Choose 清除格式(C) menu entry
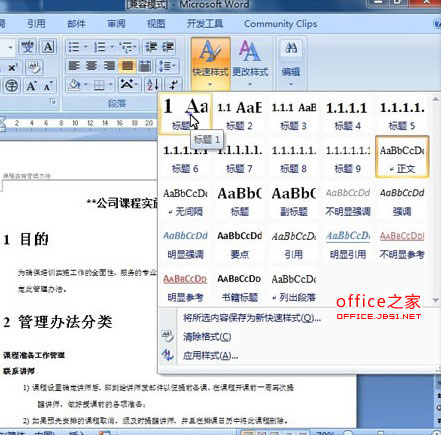Viewport: 441px width, 435px height. 207,337
